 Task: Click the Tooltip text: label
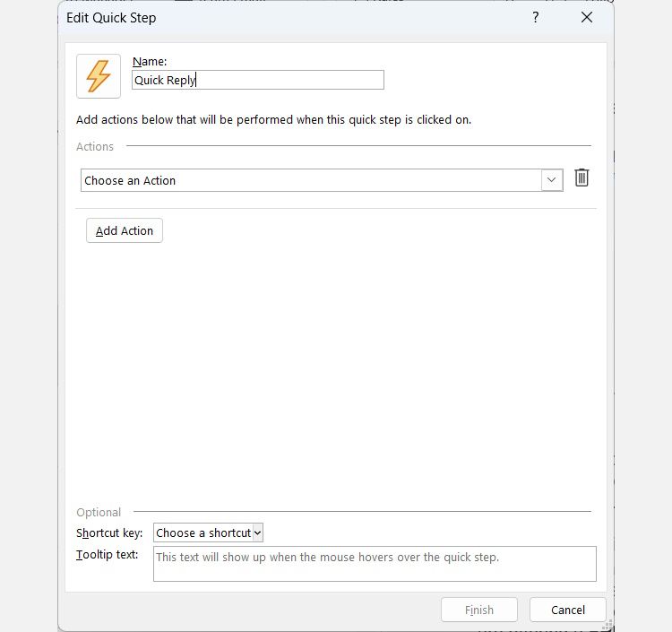[x=108, y=555]
